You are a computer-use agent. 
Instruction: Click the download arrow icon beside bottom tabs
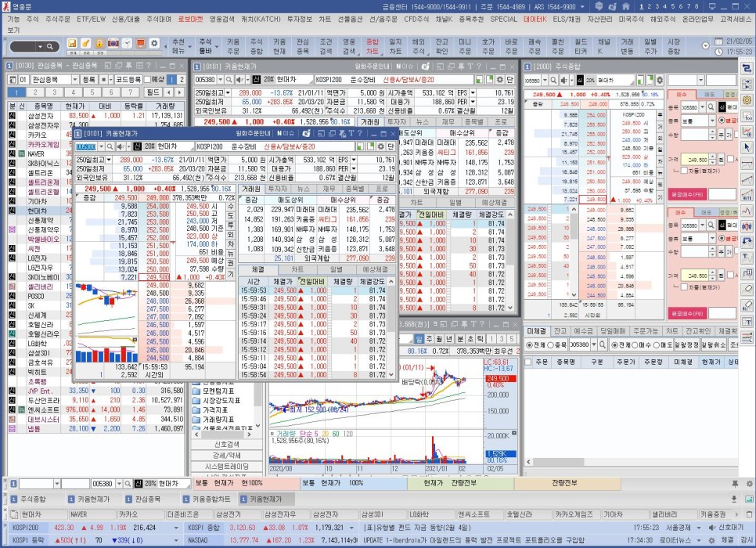click(734, 499)
